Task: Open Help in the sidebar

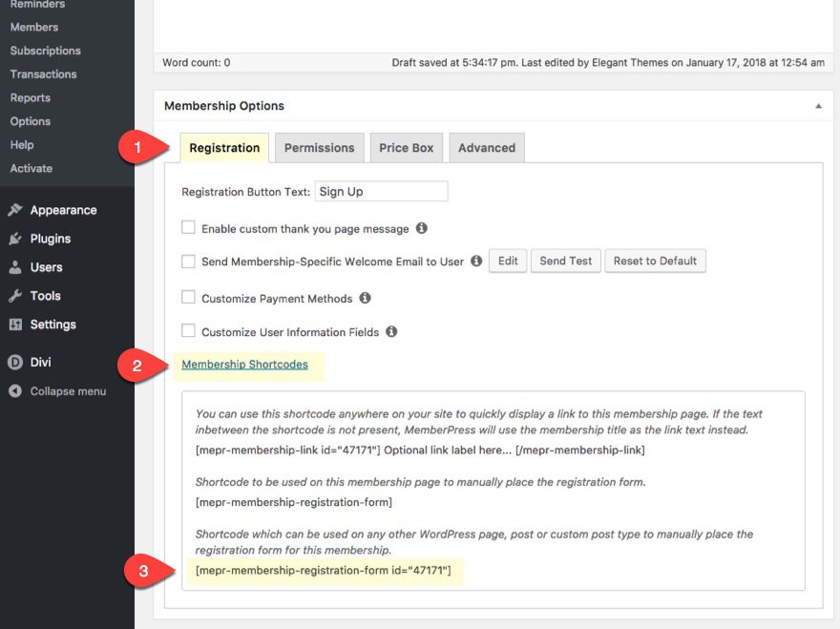Action: tap(22, 145)
